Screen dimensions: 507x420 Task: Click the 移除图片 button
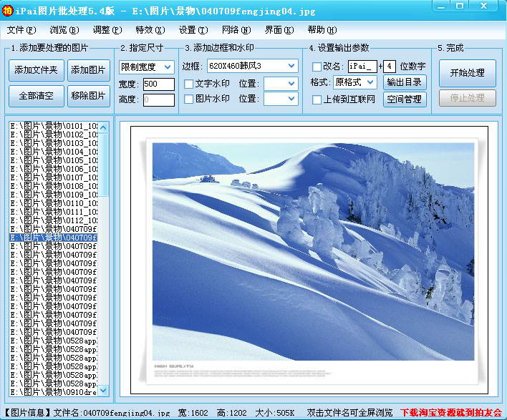[89, 96]
